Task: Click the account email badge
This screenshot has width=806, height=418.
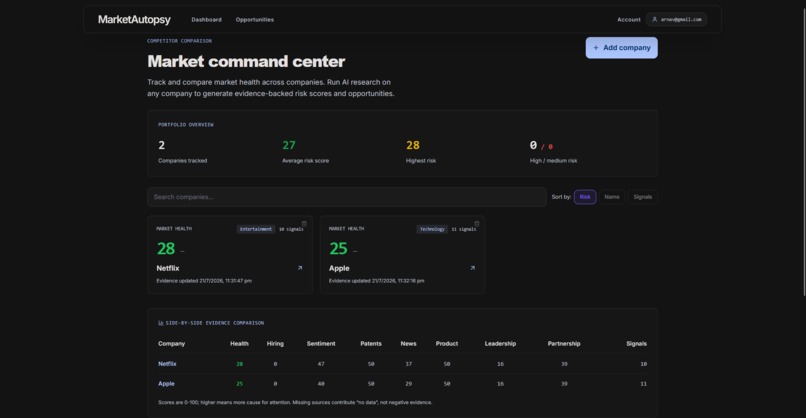Action: 676,20
